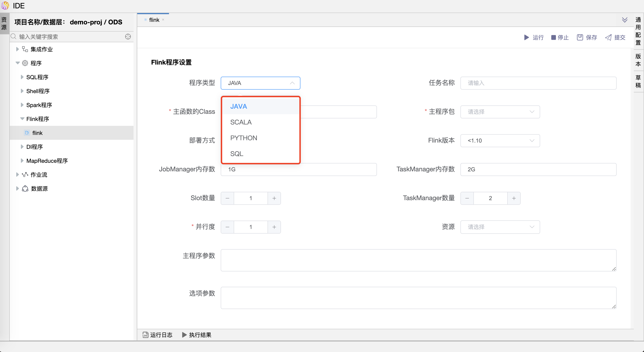The height and width of the screenshot is (352, 644).
Task: Open the 版本 side panel
Action: (638, 60)
